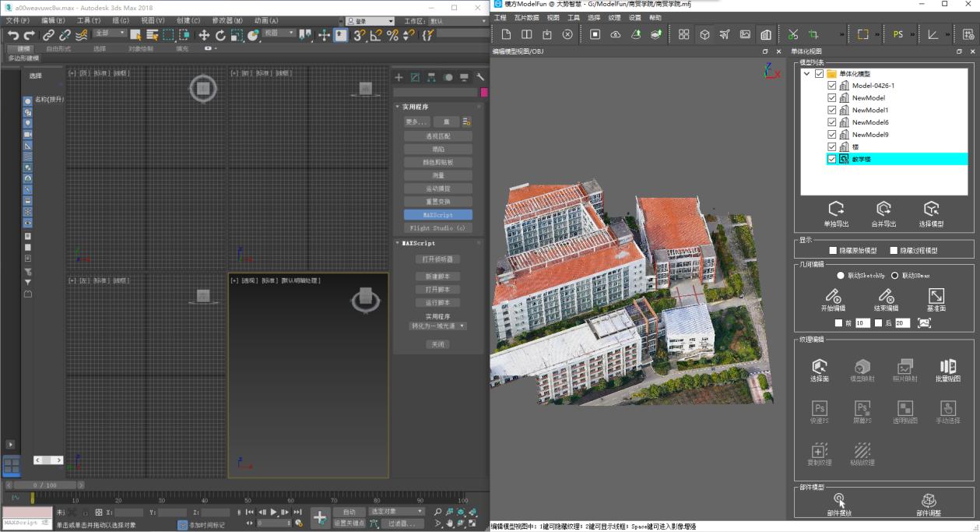Click the 重置变换 utility button
980x532 pixels.
438,202
